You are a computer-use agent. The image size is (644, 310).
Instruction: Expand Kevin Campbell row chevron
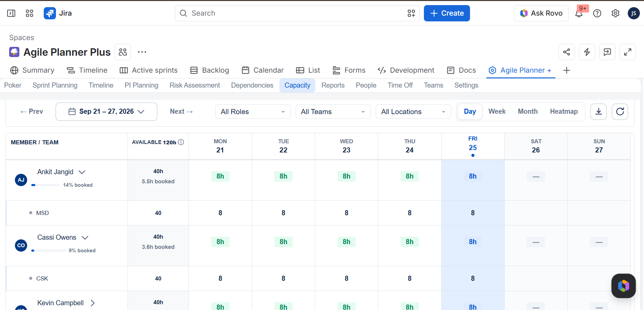coord(93,303)
